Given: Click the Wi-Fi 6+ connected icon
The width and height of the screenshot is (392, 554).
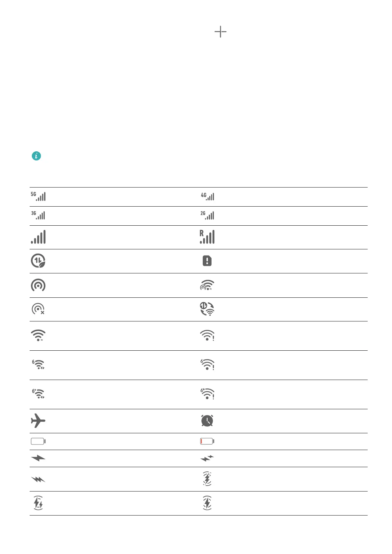Looking at the screenshot, I should point(38,394).
